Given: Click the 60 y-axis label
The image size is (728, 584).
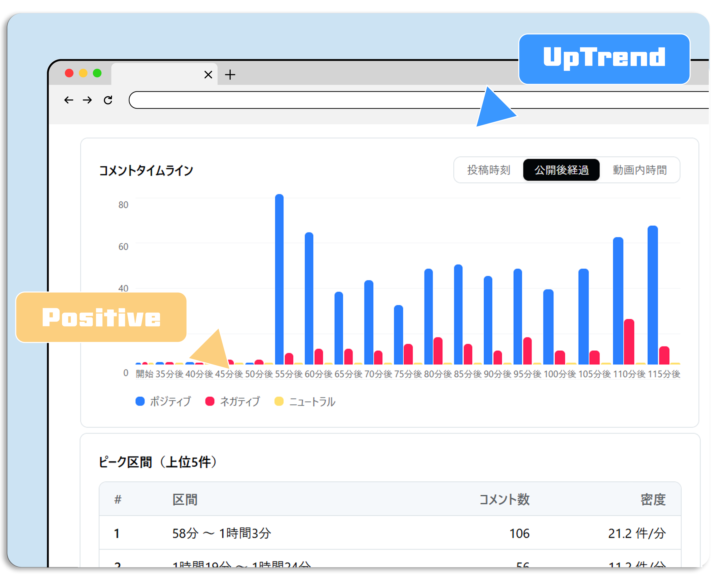Looking at the screenshot, I should pos(123,247).
